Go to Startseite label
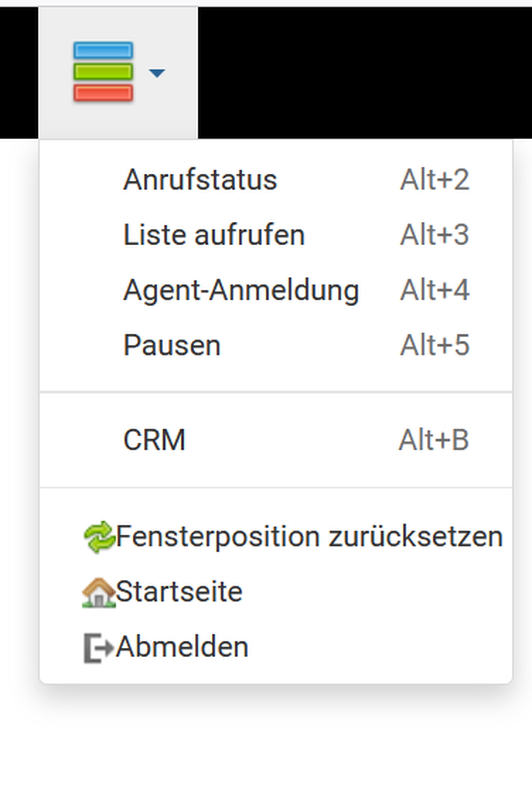Image resolution: width=532 pixels, height=794 pixels. (179, 592)
